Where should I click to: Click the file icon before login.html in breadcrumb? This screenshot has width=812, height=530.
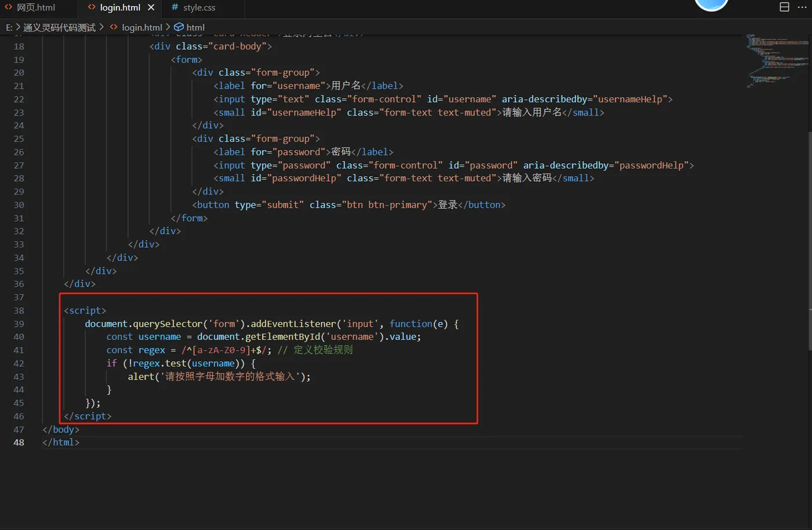114,27
